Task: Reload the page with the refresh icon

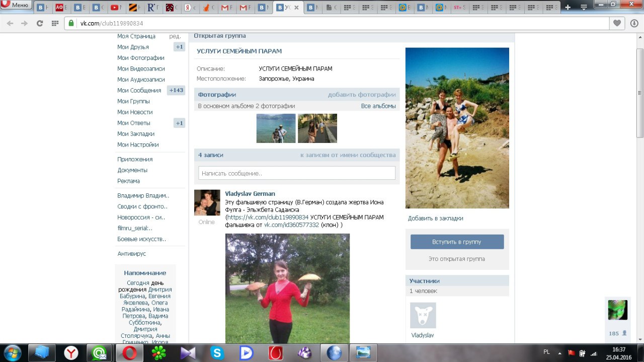Action: tap(40, 24)
